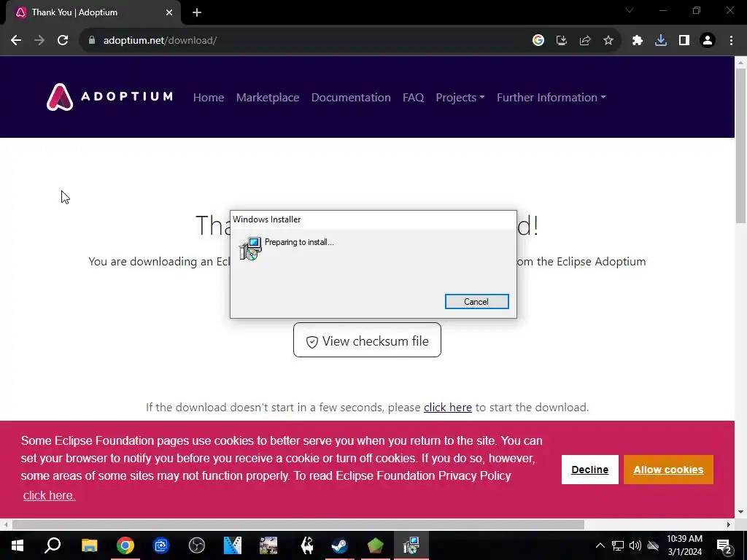Open the notification center icon
The image size is (747, 560).
pyautogui.click(x=724, y=545)
